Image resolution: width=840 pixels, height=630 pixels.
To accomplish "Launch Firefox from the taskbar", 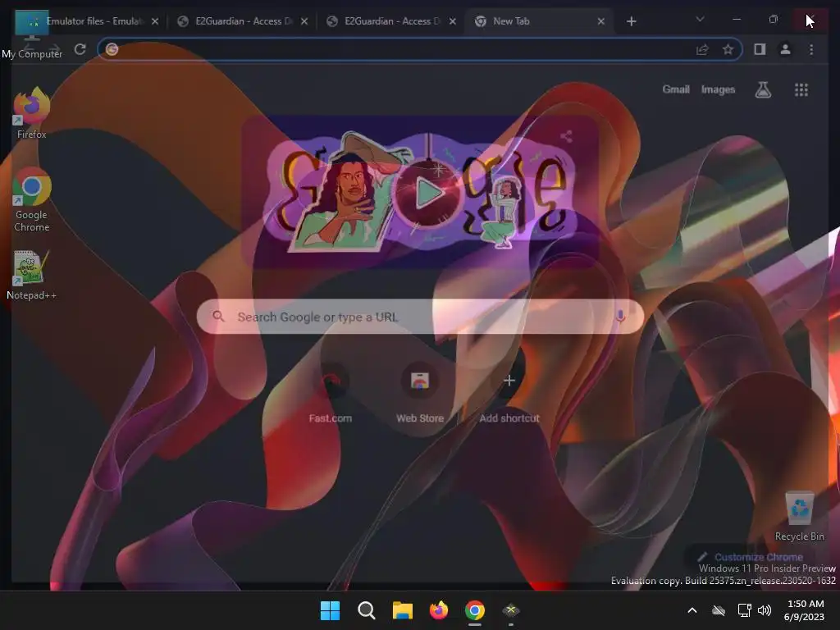I will click(x=439, y=610).
